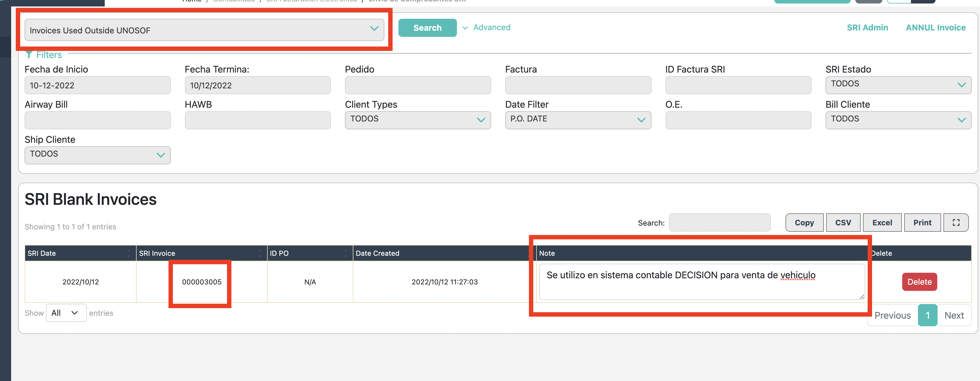This screenshot has height=381, width=980.
Task: Click the fullscreen expand icon button
Action: [x=956, y=223]
